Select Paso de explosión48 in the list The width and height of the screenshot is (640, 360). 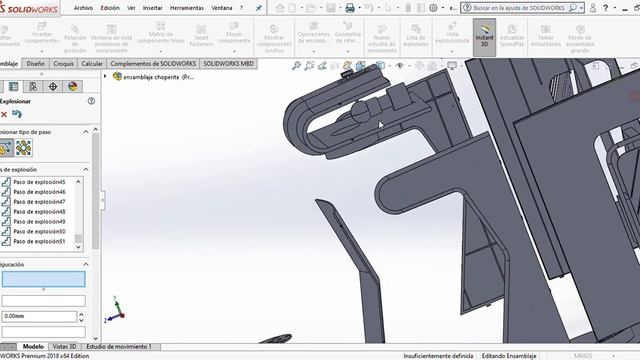(x=39, y=212)
